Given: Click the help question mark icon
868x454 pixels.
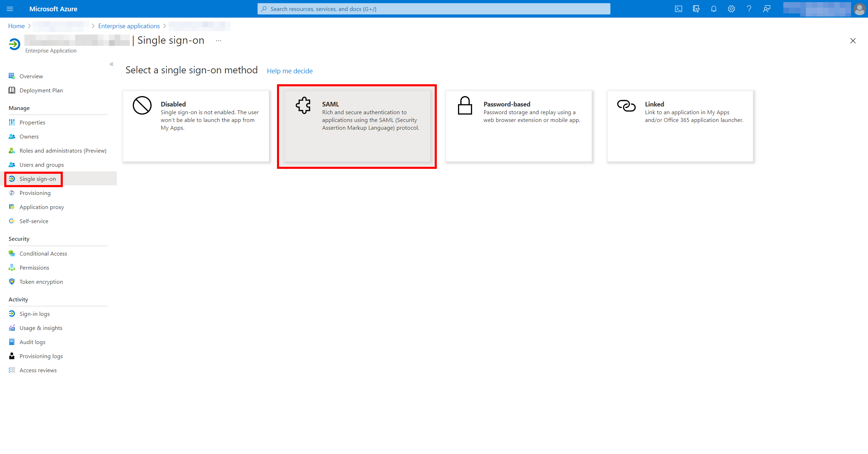Looking at the screenshot, I should click(x=749, y=9).
